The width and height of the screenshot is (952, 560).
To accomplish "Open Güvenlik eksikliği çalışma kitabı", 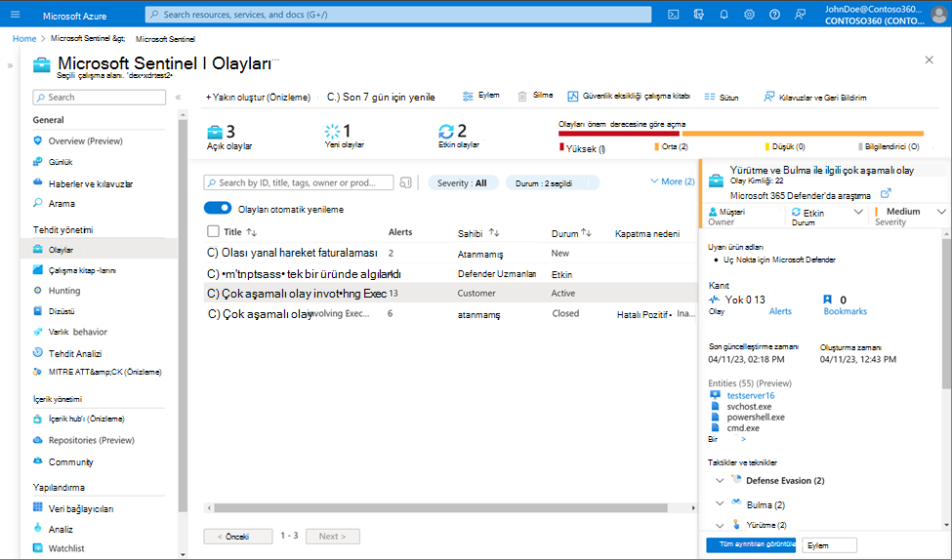I will tap(629, 96).
